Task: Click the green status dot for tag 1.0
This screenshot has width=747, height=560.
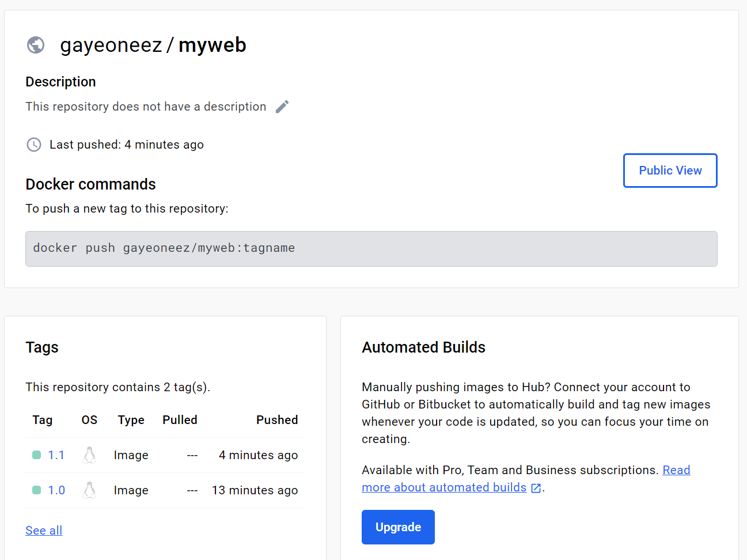Action: point(37,490)
